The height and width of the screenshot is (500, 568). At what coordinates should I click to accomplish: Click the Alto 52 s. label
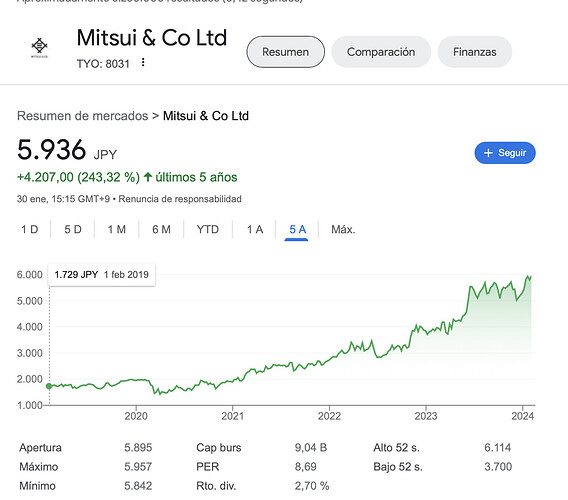pos(397,448)
